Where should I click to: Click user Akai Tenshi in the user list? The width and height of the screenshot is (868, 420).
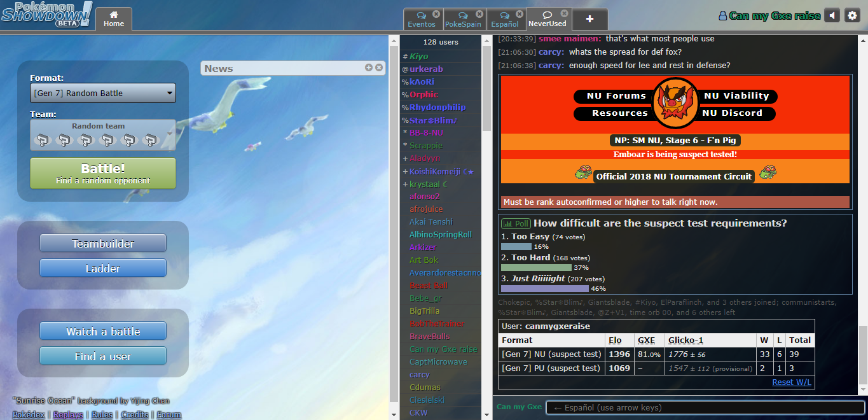tap(431, 222)
